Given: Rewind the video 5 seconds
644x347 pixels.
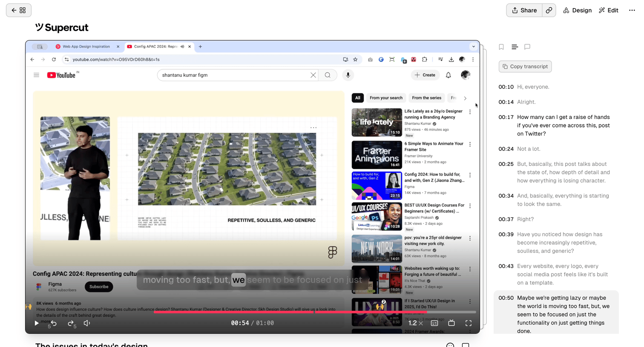Looking at the screenshot, I should click(53, 324).
